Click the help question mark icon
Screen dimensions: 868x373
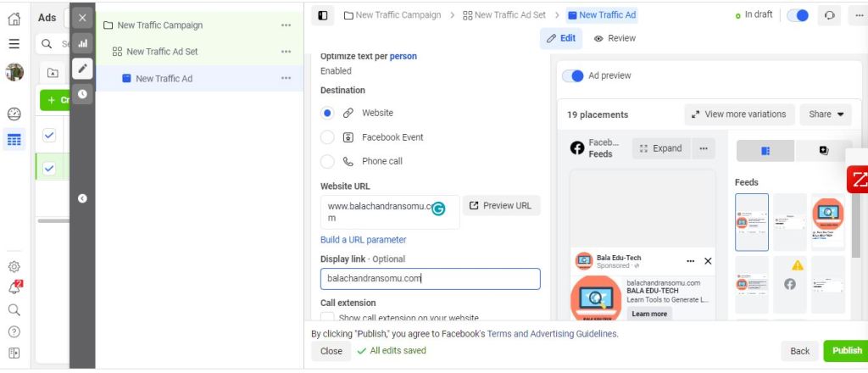(x=14, y=331)
